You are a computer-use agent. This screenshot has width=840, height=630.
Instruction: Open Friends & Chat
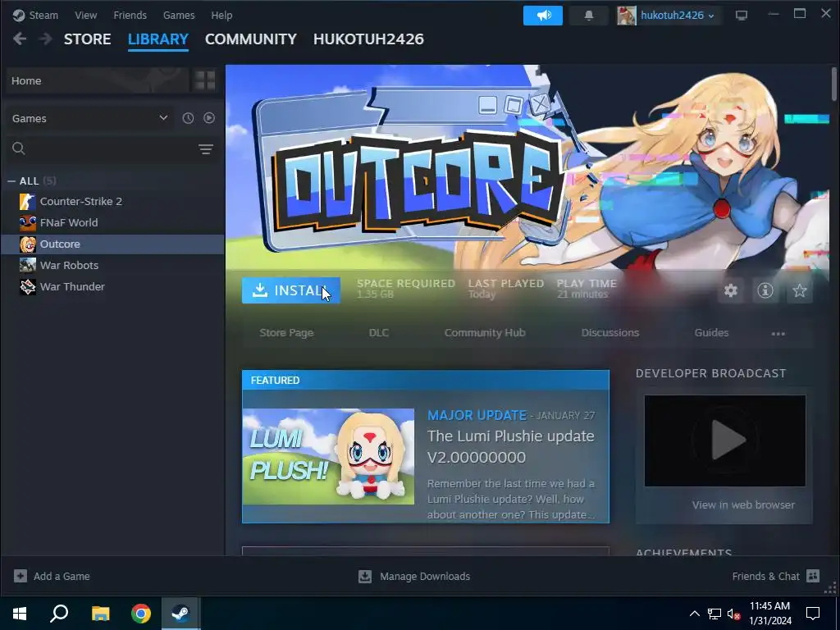pyautogui.click(x=776, y=576)
